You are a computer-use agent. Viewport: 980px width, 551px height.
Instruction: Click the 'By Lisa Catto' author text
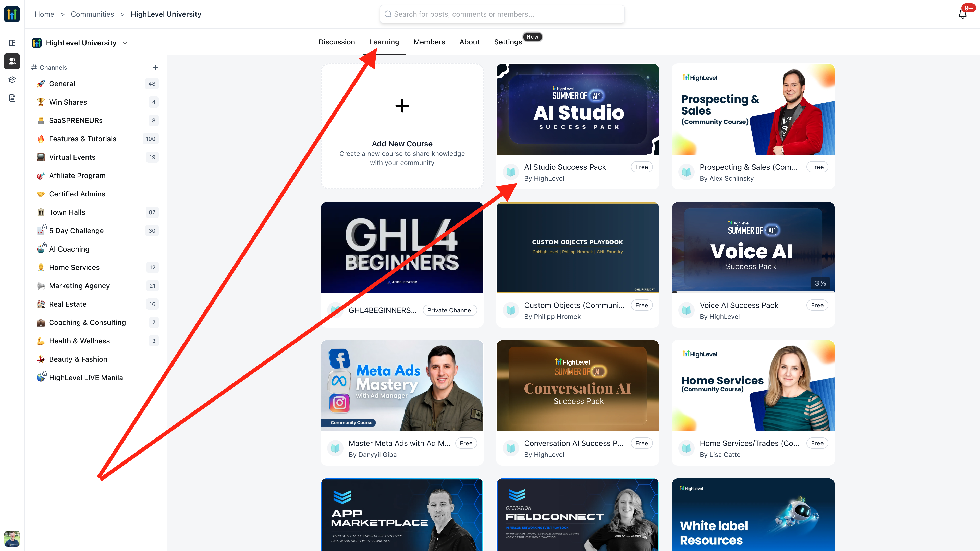pos(720,455)
